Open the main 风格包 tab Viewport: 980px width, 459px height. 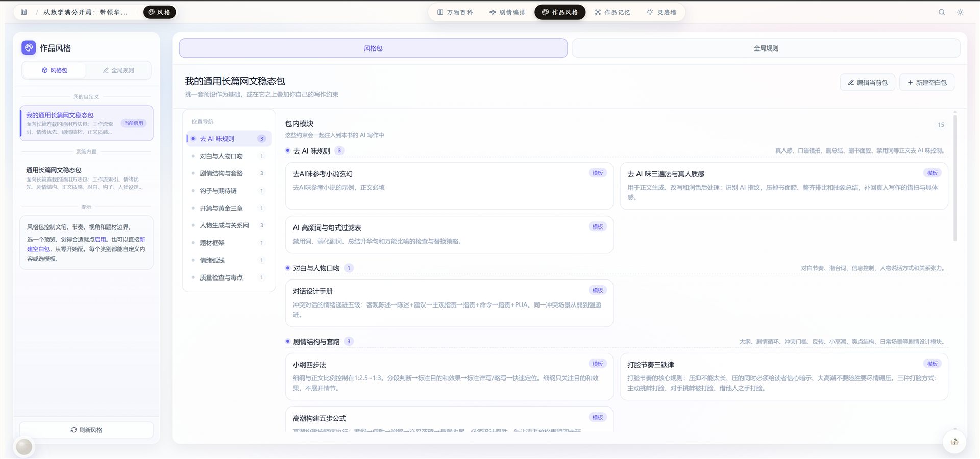pos(373,48)
